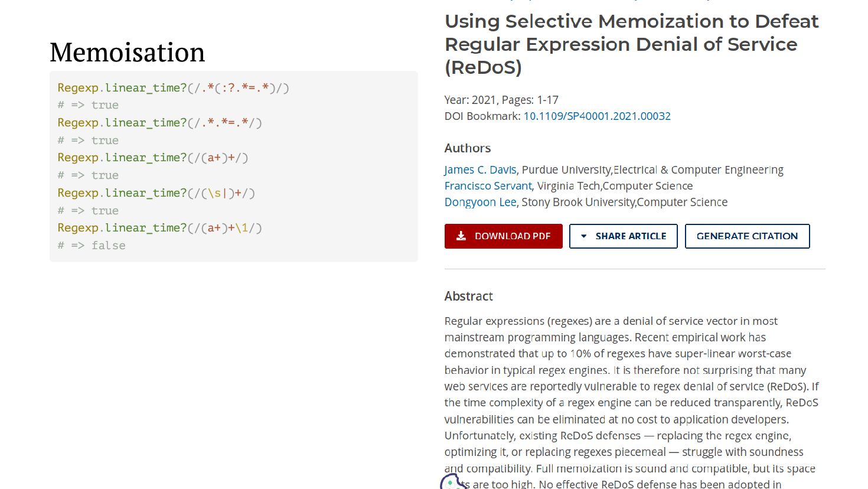This screenshot has height=489, width=868.
Task: Click the Memoisation slide heading
Action: click(128, 53)
